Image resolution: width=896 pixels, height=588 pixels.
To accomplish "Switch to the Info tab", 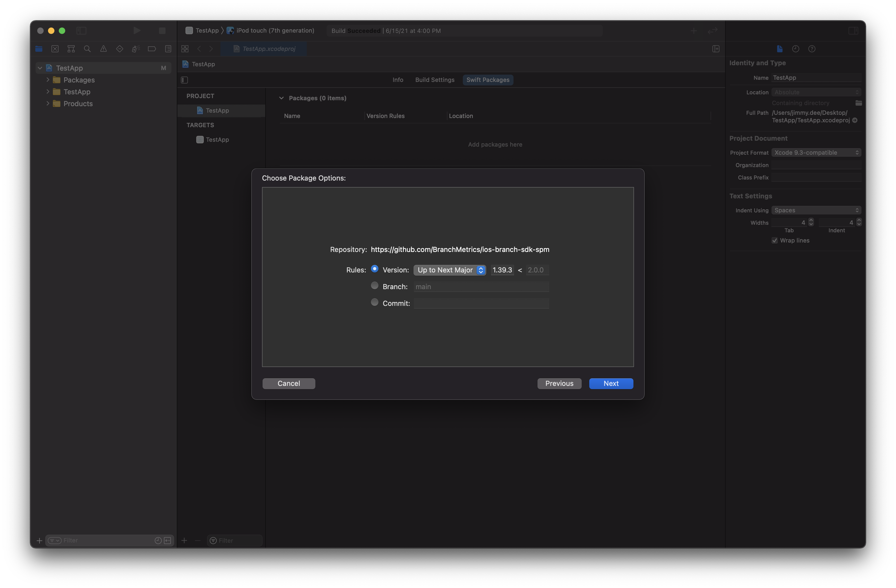I will click(x=398, y=80).
